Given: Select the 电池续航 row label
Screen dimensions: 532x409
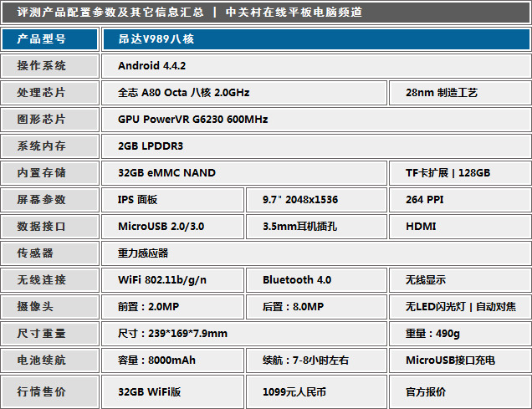Looking at the screenshot, I should [50, 360].
